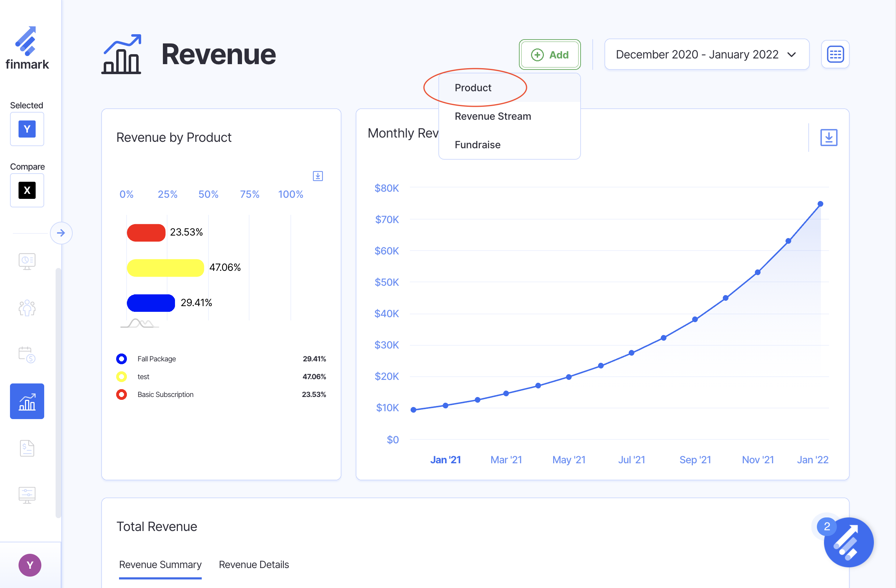Viewport: 896px width, 588px height.
Task: Expand the sidebar with arrow button
Action: click(61, 233)
